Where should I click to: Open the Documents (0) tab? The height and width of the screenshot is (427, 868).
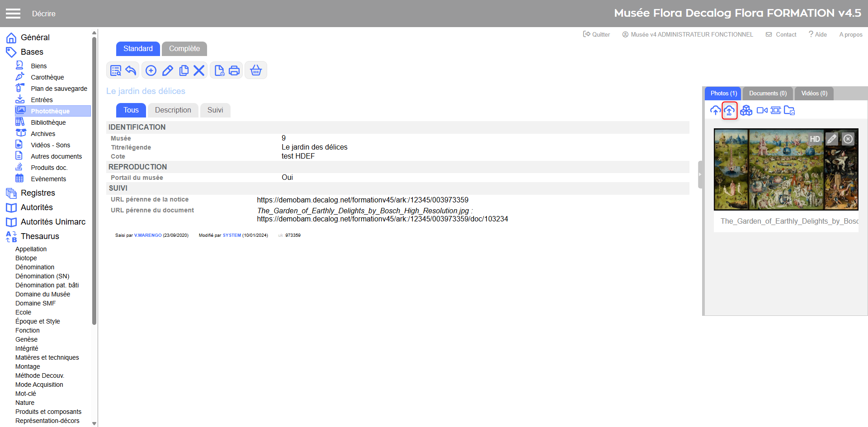click(x=767, y=94)
